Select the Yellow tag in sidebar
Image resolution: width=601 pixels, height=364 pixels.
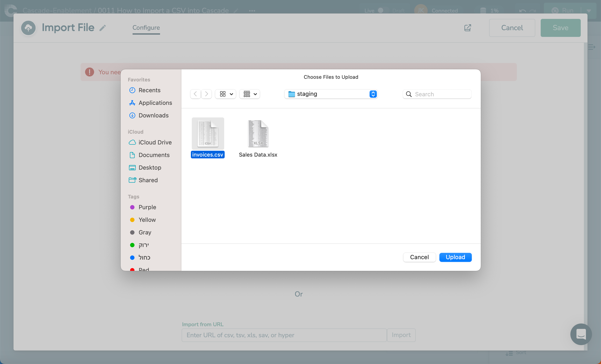pyautogui.click(x=147, y=220)
